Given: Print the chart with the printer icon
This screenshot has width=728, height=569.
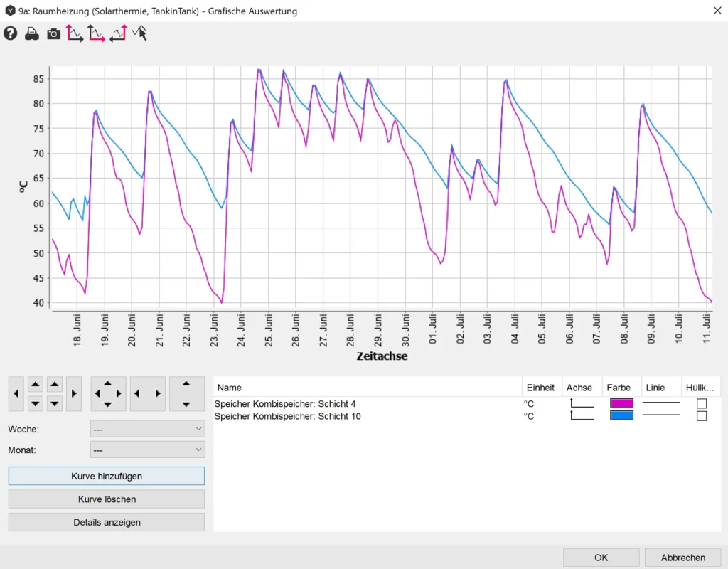Looking at the screenshot, I should point(32,33).
